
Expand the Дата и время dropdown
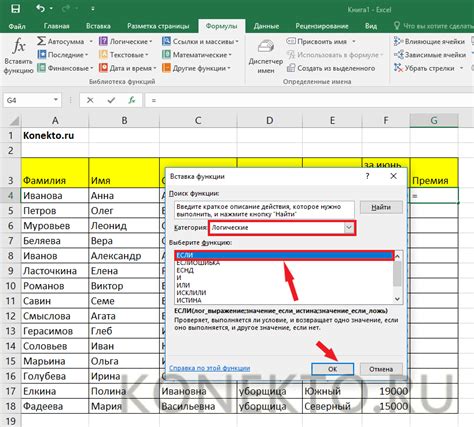tap(155, 68)
